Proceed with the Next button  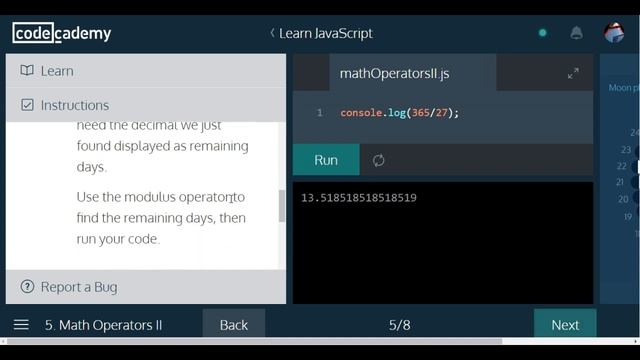[565, 324]
